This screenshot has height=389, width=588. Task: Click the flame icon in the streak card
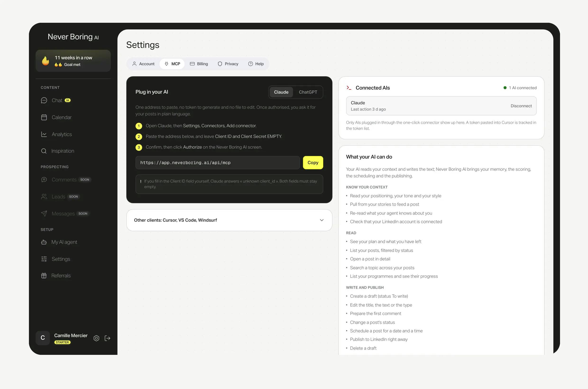click(x=45, y=61)
